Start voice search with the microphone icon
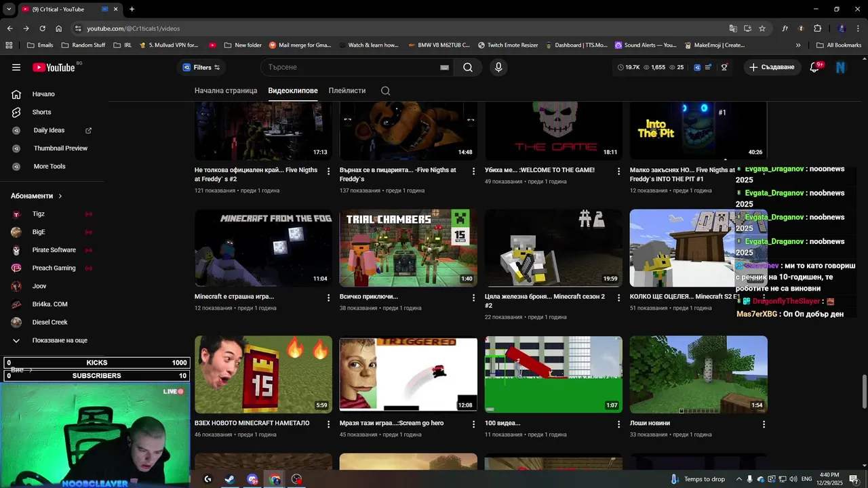Viewport: 868px width, 488px height. pyautogui.click(x=498, y=67)
